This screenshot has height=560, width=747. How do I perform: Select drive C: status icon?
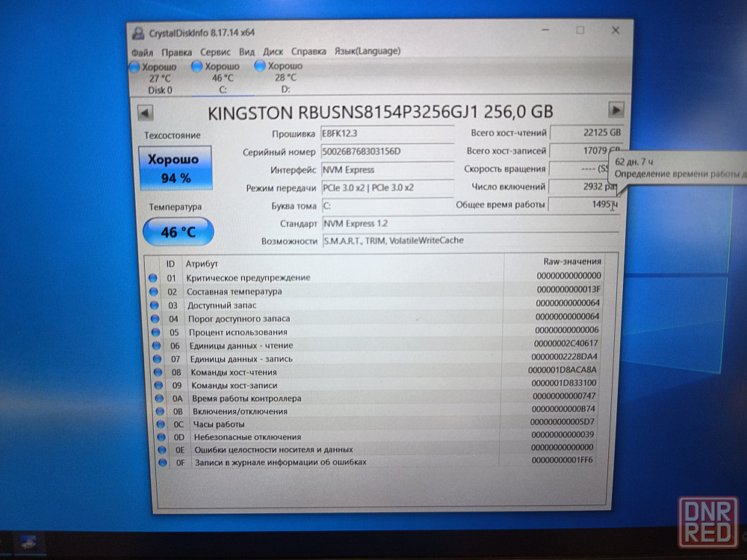coord(197,66)
